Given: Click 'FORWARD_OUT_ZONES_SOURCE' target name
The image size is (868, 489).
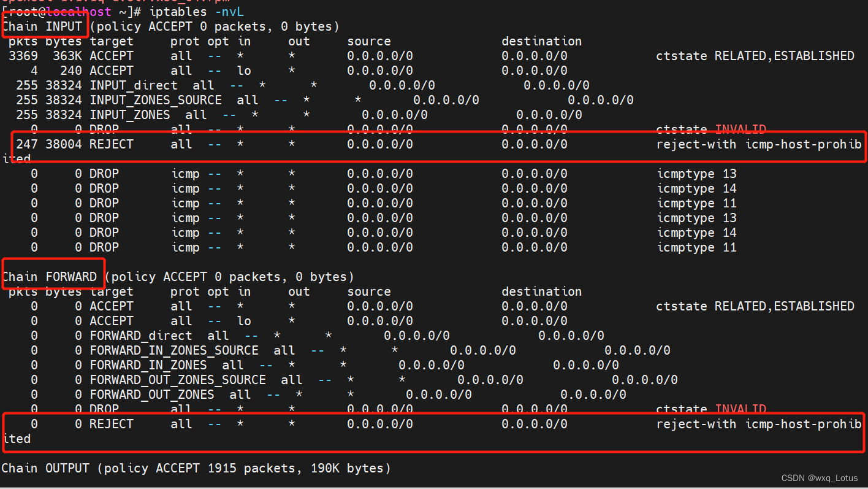Looking at the screenshot, I should (178, 380).
